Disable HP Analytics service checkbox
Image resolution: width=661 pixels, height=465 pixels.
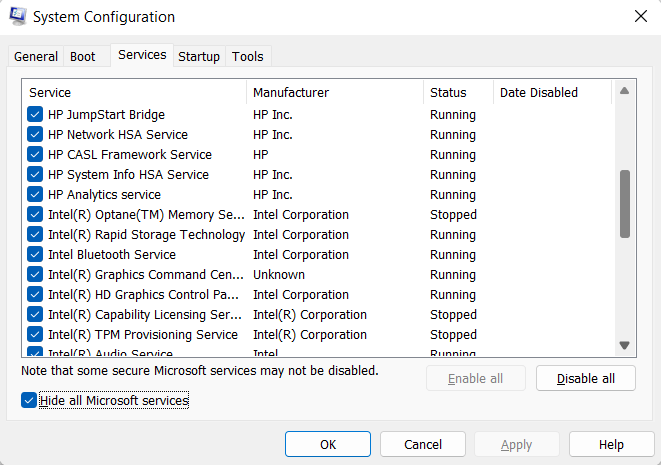35,194
